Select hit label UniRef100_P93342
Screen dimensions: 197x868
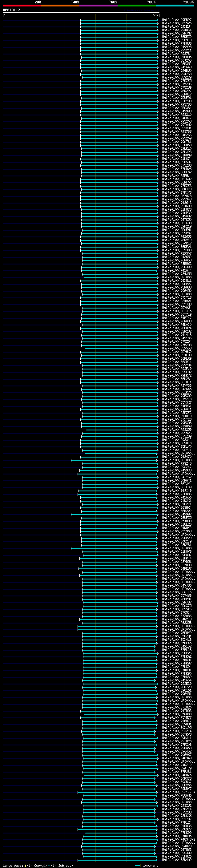point(177,440)
